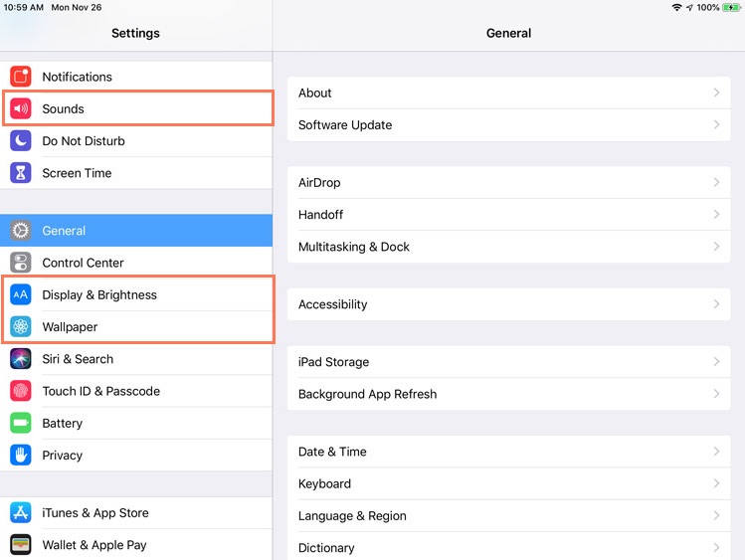Tap the red Notifications icon
Image resolution: width=745 pixels, height=560 pixels.
point(21,77)
